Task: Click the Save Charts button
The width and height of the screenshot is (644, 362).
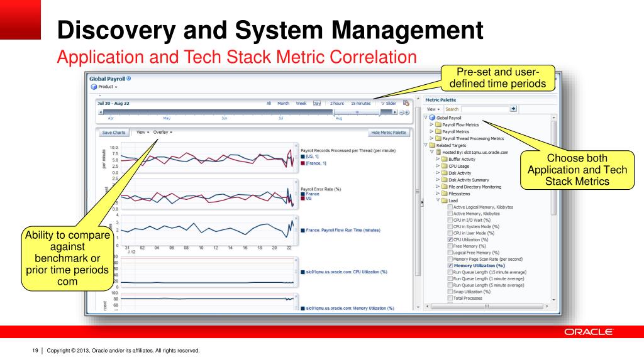Action: coord(114,133)
